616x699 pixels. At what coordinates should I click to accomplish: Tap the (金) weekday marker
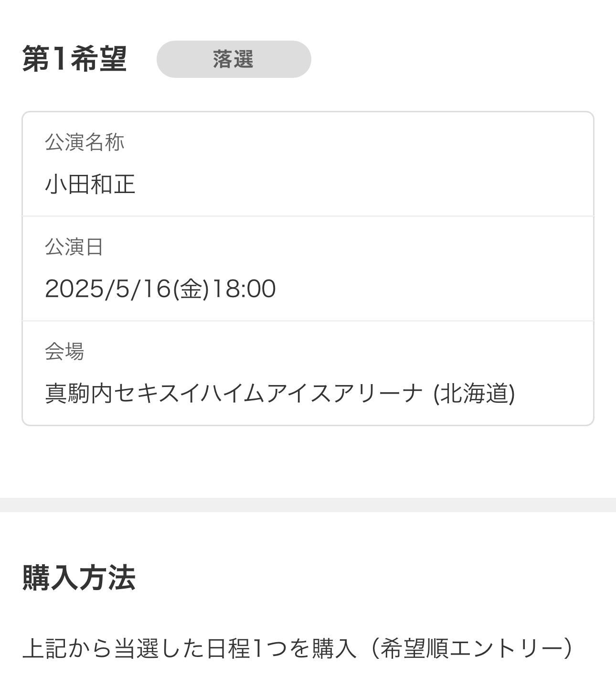pyautogui.click(x=191, y=289)
